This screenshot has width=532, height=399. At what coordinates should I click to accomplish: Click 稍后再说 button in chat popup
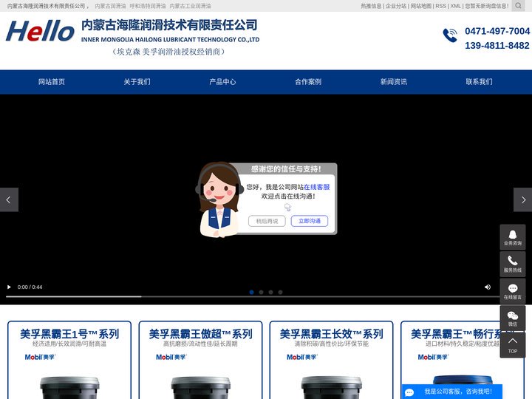pos(267,221)
